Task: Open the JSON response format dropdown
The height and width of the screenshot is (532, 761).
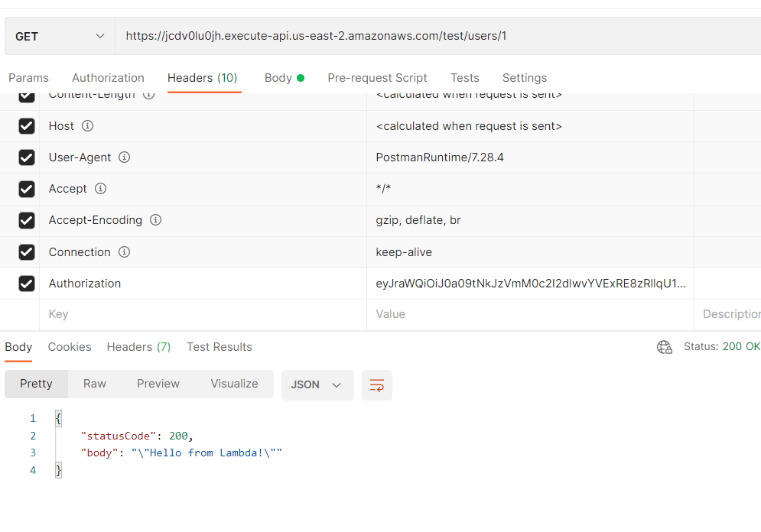Action: pos(317,384)
